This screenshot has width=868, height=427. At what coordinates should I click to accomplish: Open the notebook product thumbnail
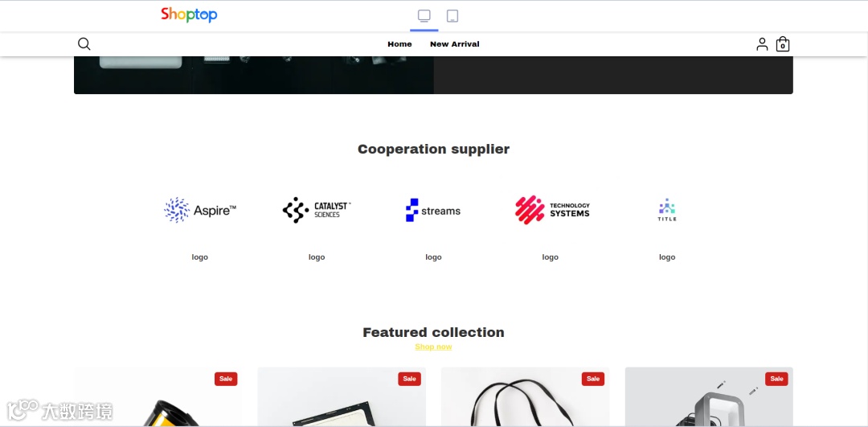tap(342, 397)
